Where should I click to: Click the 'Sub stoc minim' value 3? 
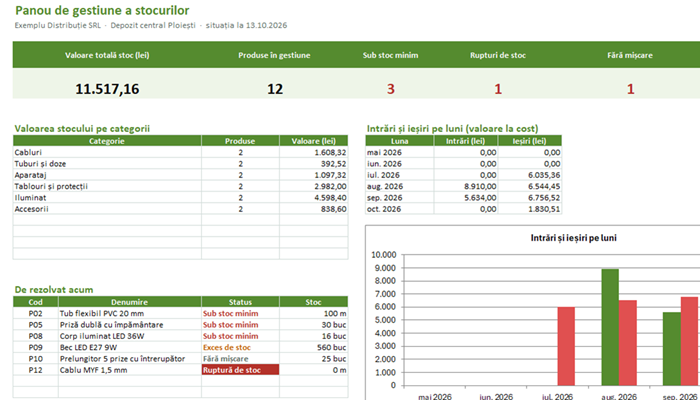tap(391, 89)
